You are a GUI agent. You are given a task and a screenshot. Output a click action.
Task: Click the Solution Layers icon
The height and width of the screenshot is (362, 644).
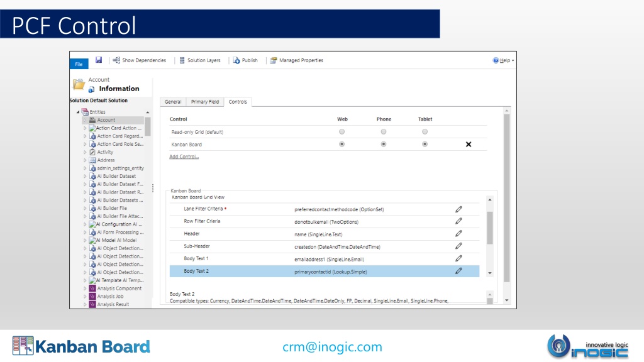pyautogui.click(x=182, y=60)
